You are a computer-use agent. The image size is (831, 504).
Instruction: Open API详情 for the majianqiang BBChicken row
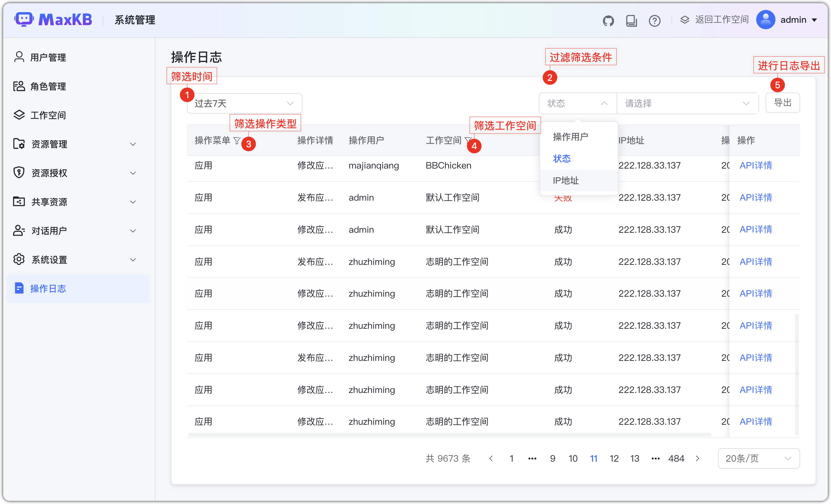point(756,165)
